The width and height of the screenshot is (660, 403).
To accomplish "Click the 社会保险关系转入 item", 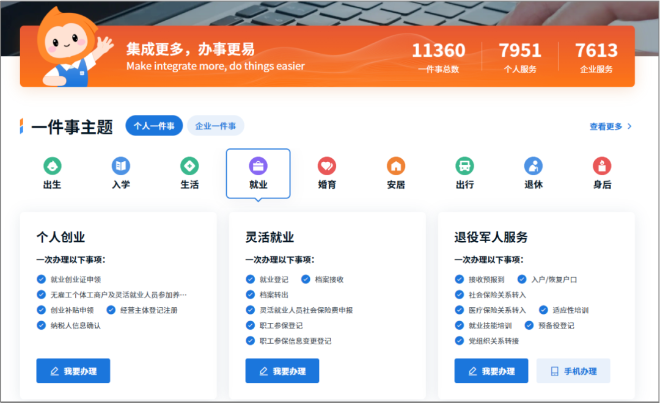I will point(491,295).
